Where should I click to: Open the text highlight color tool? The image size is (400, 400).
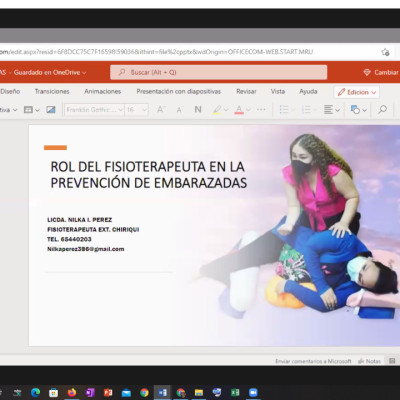tap(217, 109)
